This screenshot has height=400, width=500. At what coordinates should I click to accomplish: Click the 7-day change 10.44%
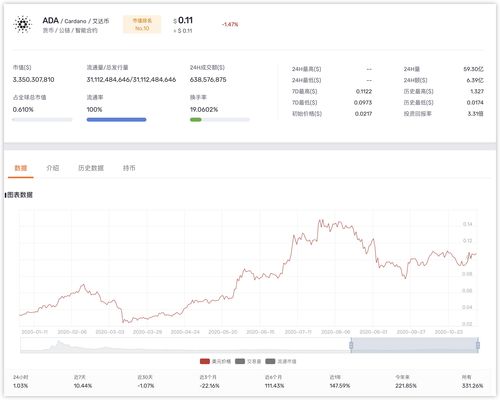click(x=83, y=386)
